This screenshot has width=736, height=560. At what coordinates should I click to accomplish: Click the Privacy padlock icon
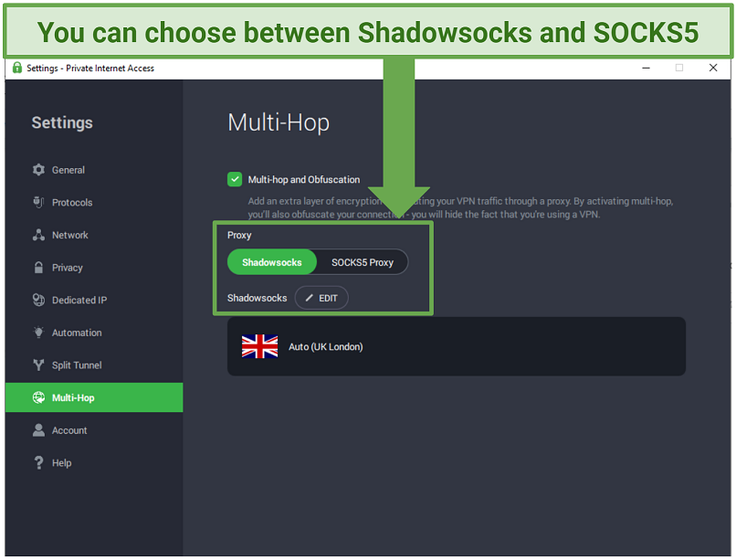38,268
